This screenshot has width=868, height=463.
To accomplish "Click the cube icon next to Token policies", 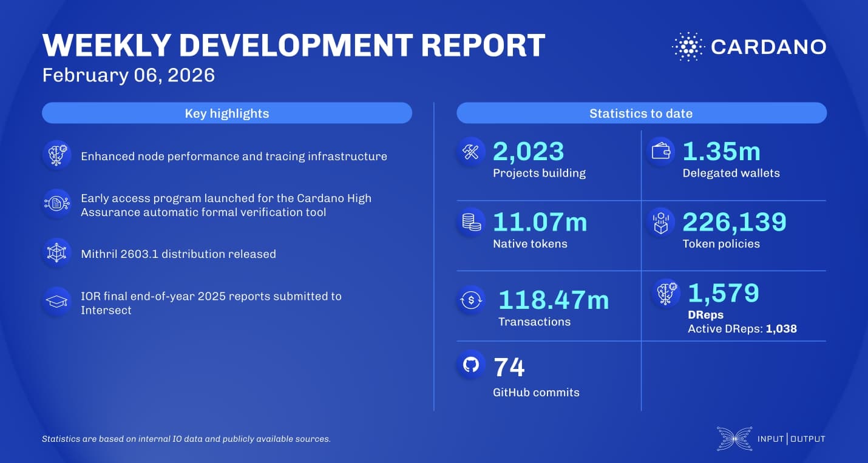I will pyautogui.click(x=660, y=223).
